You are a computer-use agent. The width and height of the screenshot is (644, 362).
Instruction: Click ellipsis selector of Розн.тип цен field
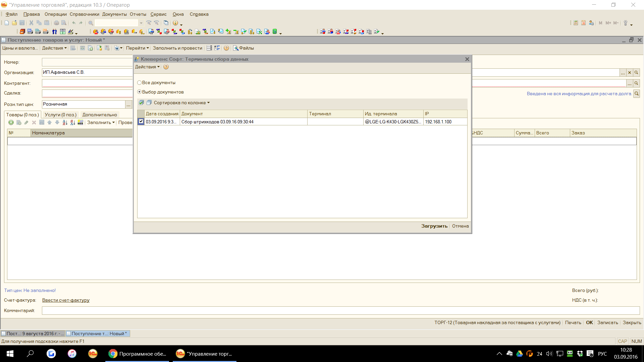pos(128,104)
